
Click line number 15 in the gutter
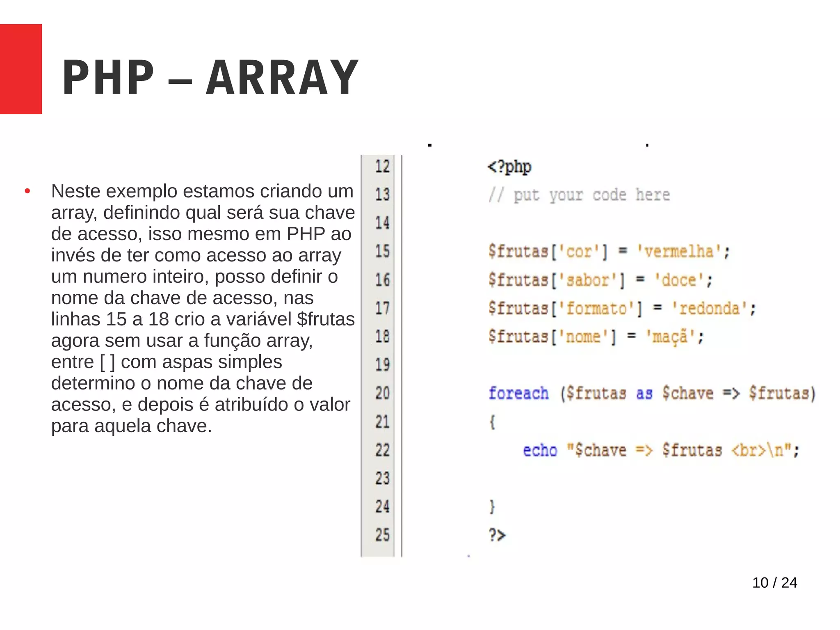(382, 251)
